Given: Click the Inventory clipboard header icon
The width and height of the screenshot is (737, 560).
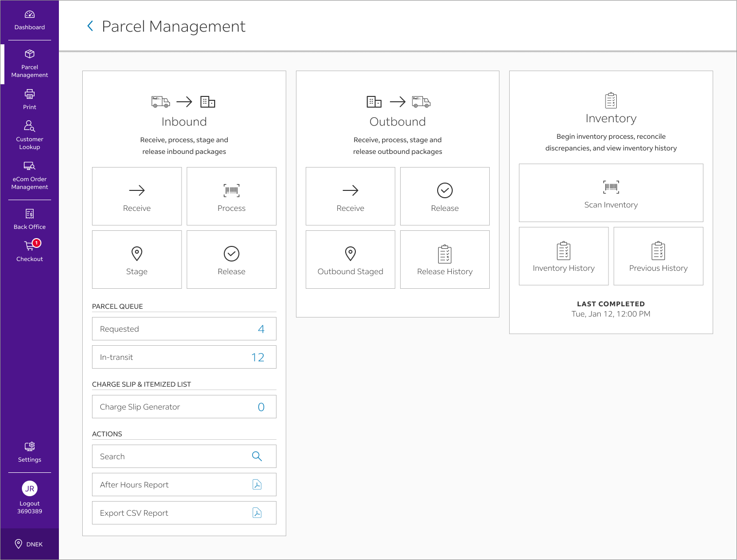Looking at the screenshot, I should (611, 100).
